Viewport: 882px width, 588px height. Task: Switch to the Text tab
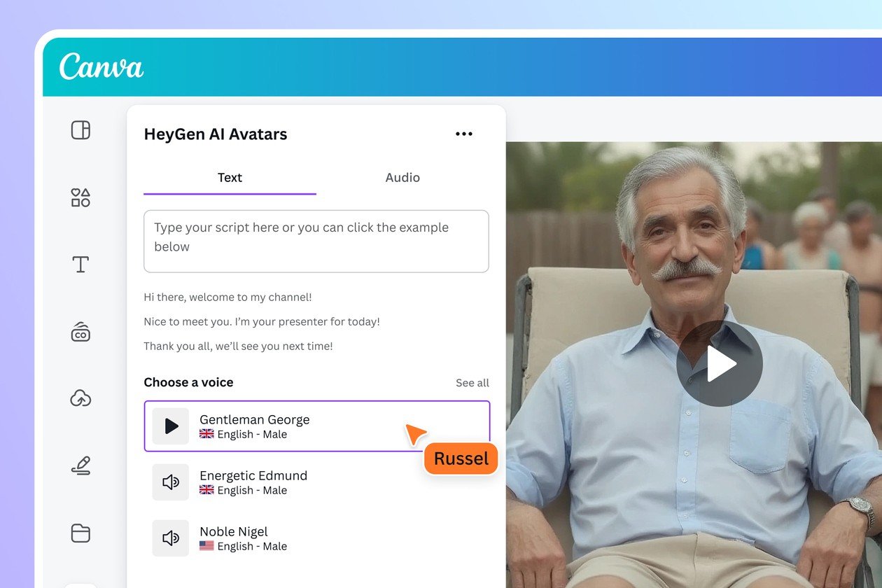pos(230,178)
